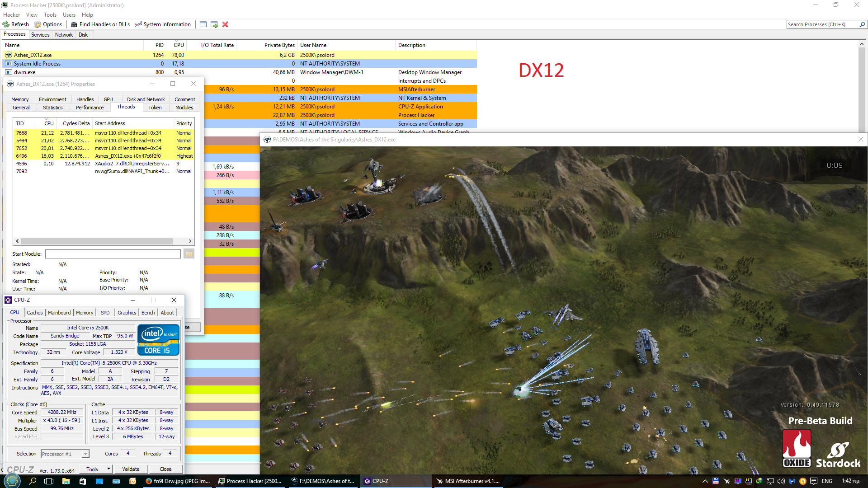Screen dimensions: 868x488
Task: Click the find window and thread icon
Action: (x=214, y=24)
